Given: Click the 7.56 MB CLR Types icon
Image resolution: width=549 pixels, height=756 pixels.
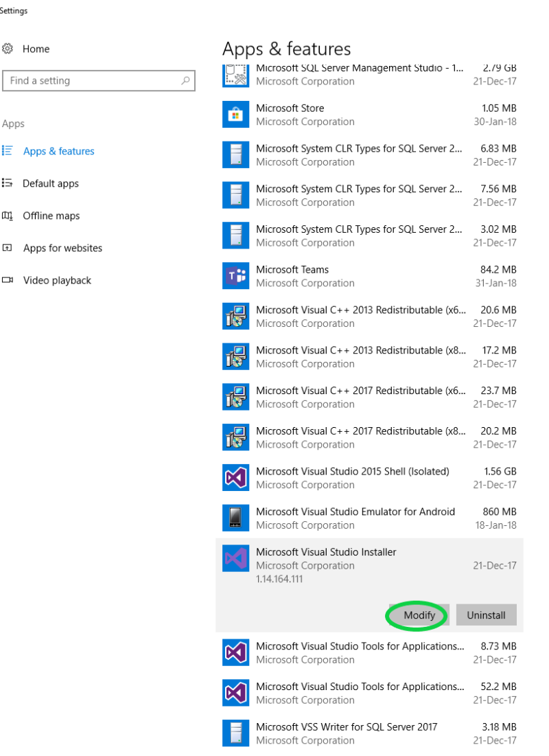Looking at the screenshot, I should coord(235,195).
